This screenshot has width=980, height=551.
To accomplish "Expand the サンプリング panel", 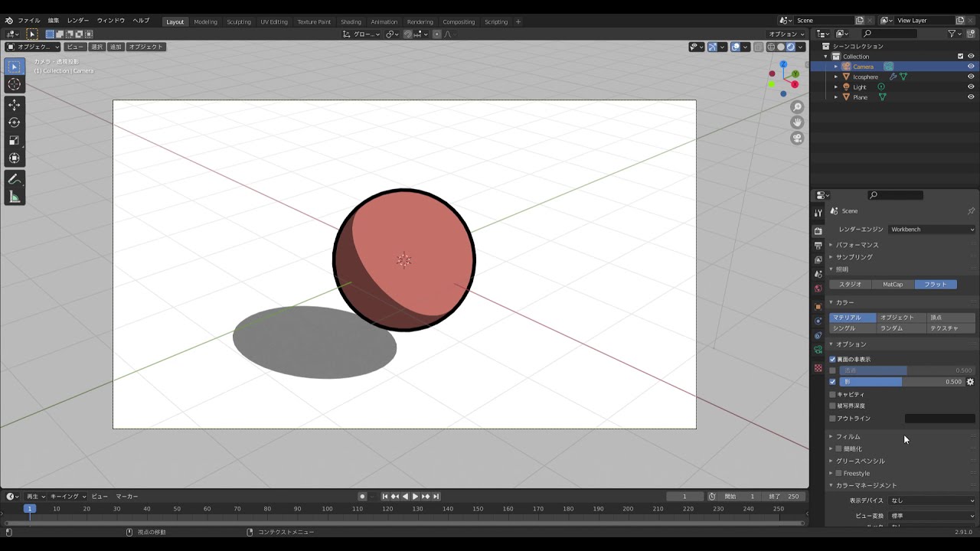I will click(x=854, y=257).
